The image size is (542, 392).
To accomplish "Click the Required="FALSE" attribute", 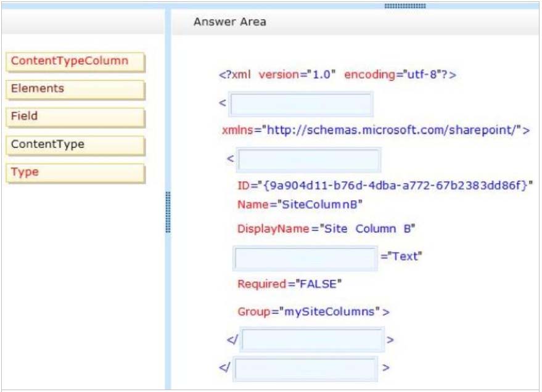I will [289, 284].
